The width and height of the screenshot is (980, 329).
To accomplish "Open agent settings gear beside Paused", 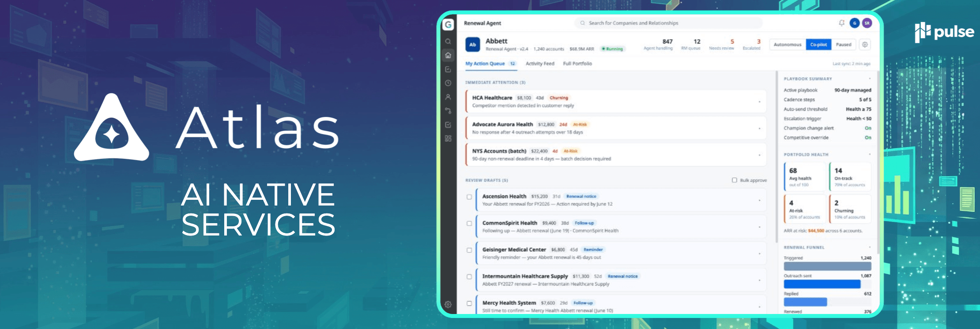I will pos(865,45).
